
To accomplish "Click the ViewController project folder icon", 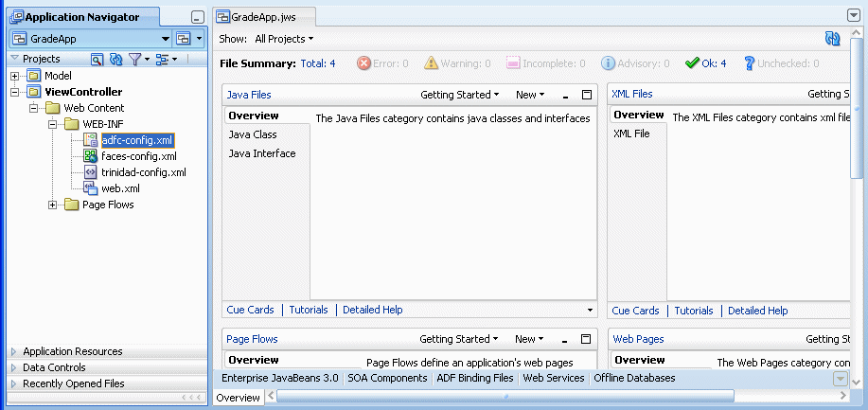I will (x=34, y=92).
